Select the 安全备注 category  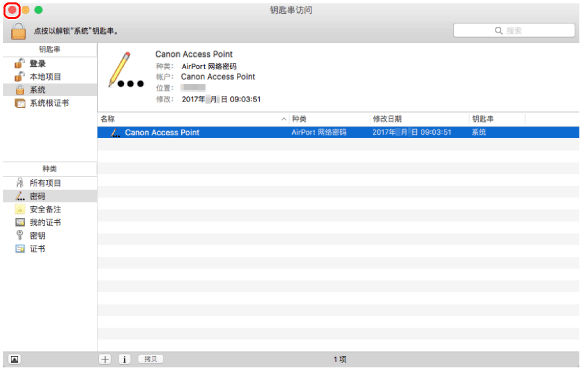click(50, 209)
